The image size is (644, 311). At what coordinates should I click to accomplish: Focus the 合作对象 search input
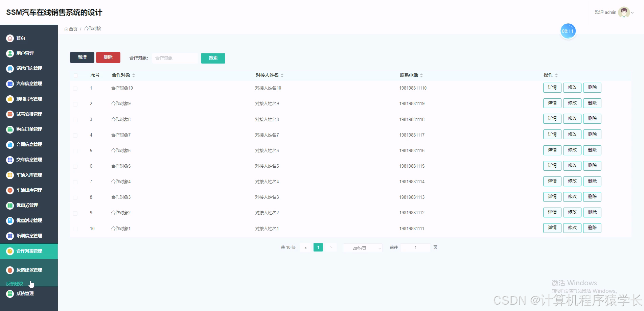click(175, 58)
